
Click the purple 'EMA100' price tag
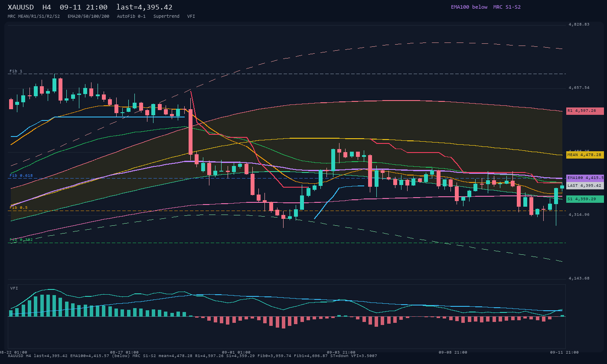(x=585, y=178)
